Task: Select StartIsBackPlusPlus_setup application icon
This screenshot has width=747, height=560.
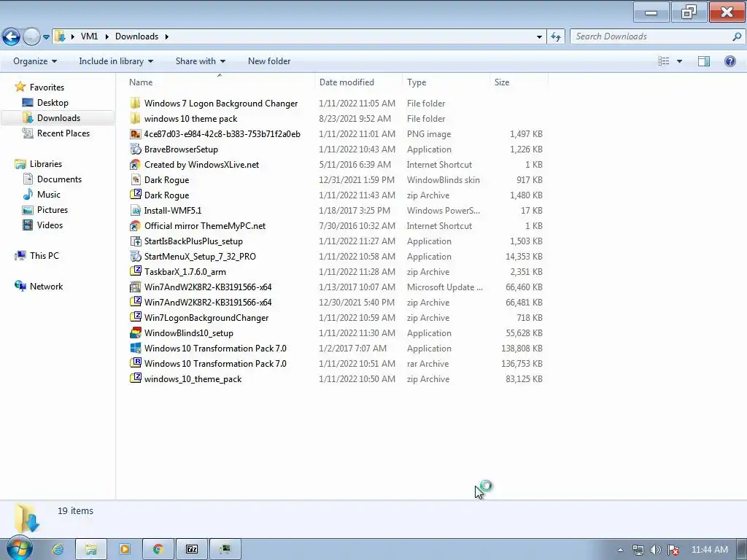Action: 135,241
